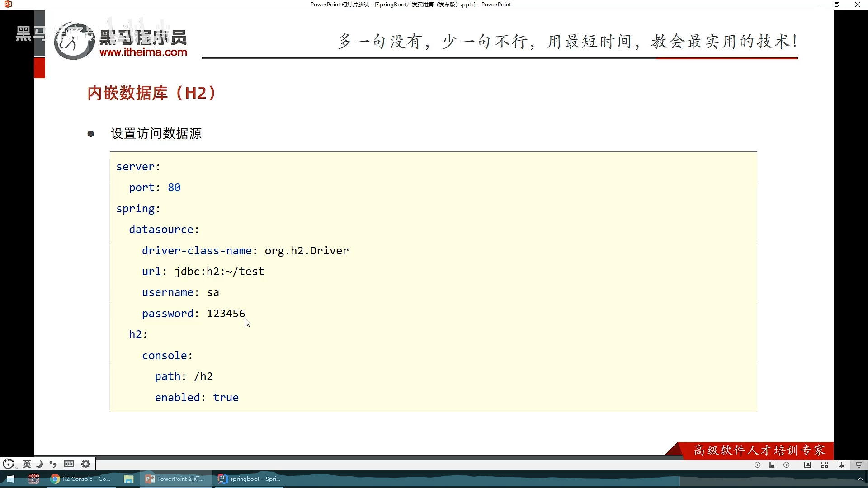Switch to springboot IntelliJ window
The height and width of the screenshot is (488, 868).
point(249,479)
